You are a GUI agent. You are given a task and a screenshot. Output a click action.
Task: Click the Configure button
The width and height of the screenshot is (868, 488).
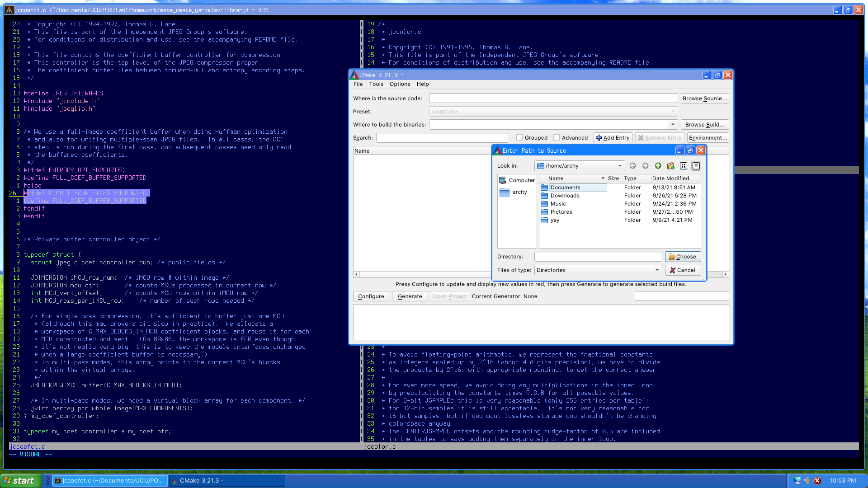371,296
